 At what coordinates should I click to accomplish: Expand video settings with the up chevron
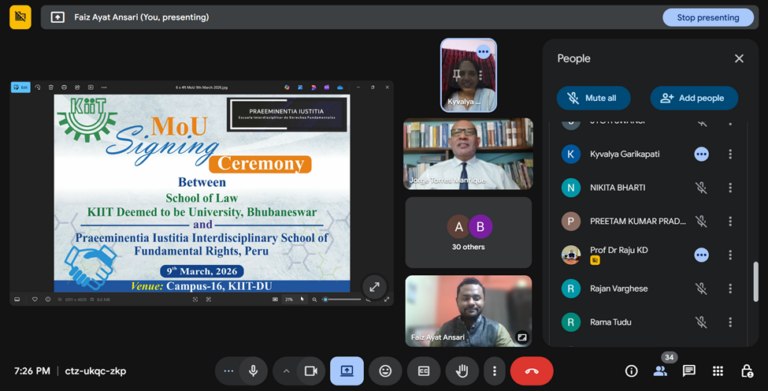[286, 371]
